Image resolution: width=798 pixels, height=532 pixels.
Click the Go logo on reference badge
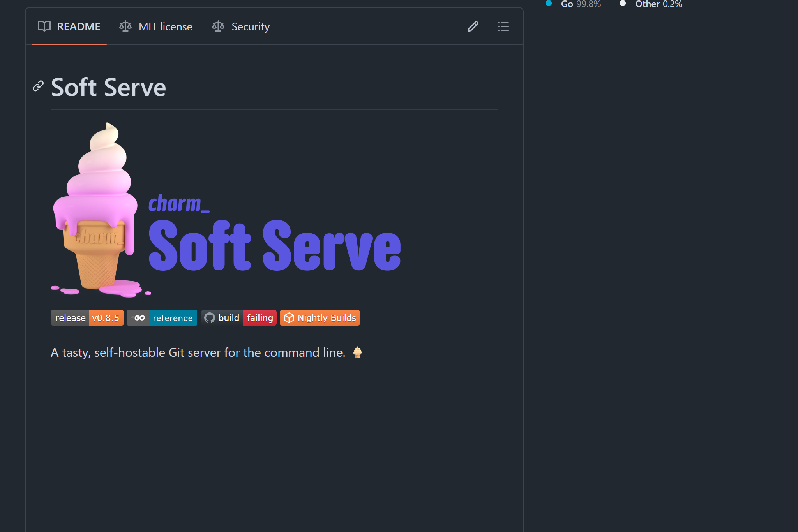(x=138, y=318)
